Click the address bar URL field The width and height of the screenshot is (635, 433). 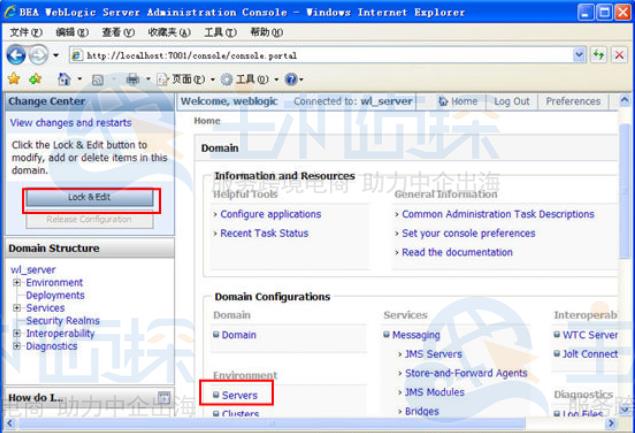pos(322,55)
